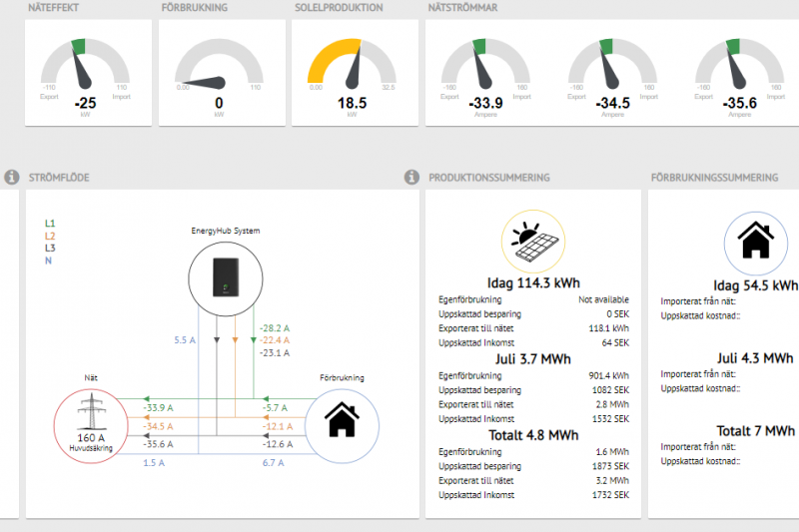Click the 3.2 MWh total exported value
799x532 pixels.
612,480
